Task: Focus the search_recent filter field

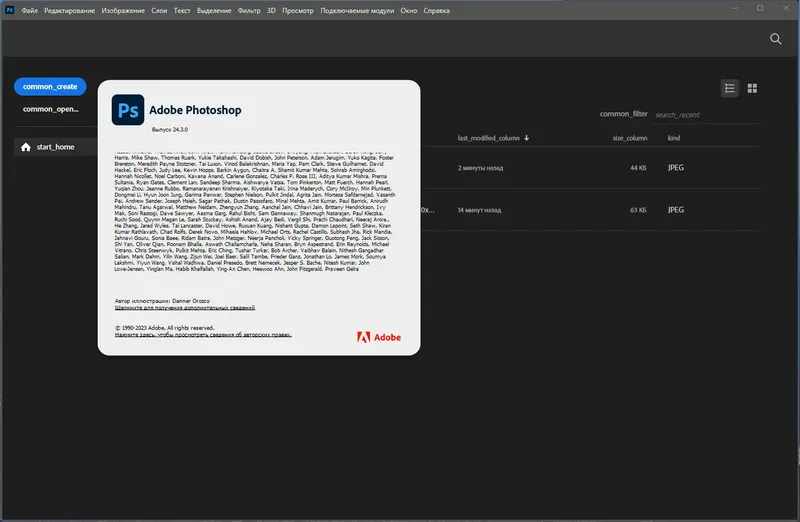Action: pyautogui.click(x=707, y=115)
